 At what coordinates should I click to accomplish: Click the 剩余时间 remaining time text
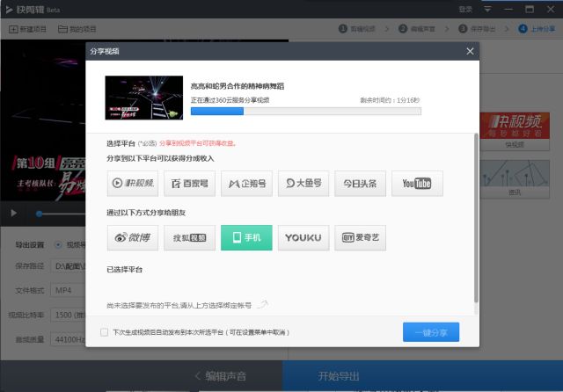coord(390,100)
